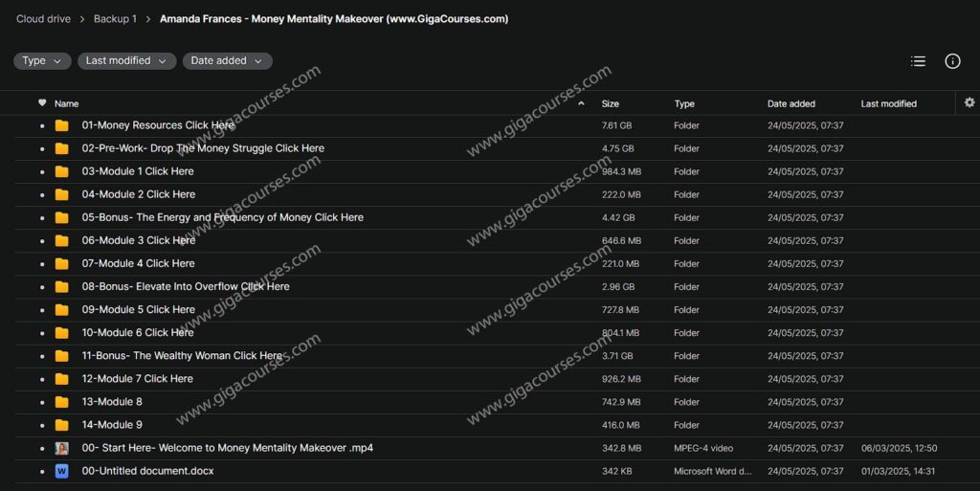Click the 14-Module 9 folder icon
This screenshot has height=491, width=980.
click(62, 425)
